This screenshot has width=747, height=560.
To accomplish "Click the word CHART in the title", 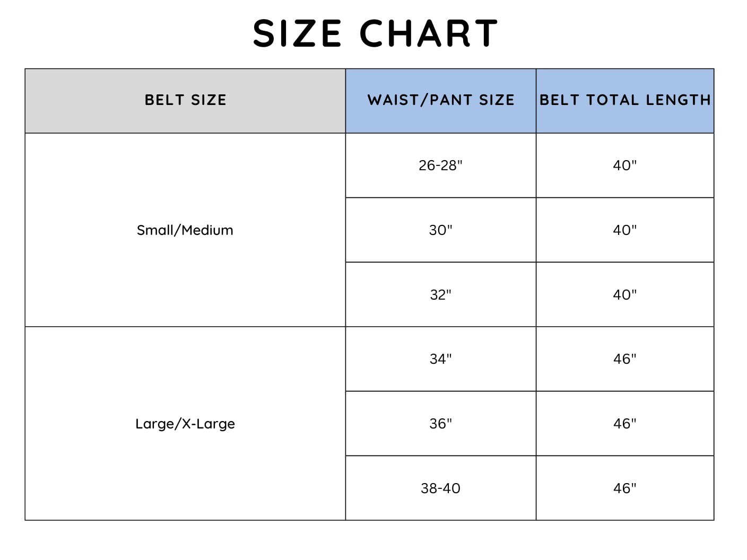I will pyautogui.click(x=429, y=33).
